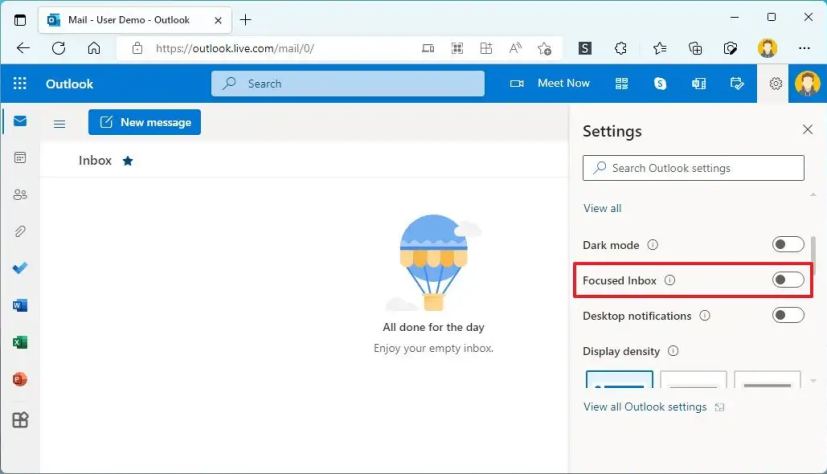Open the Files attachments paperclip icon

coord(20,231)
